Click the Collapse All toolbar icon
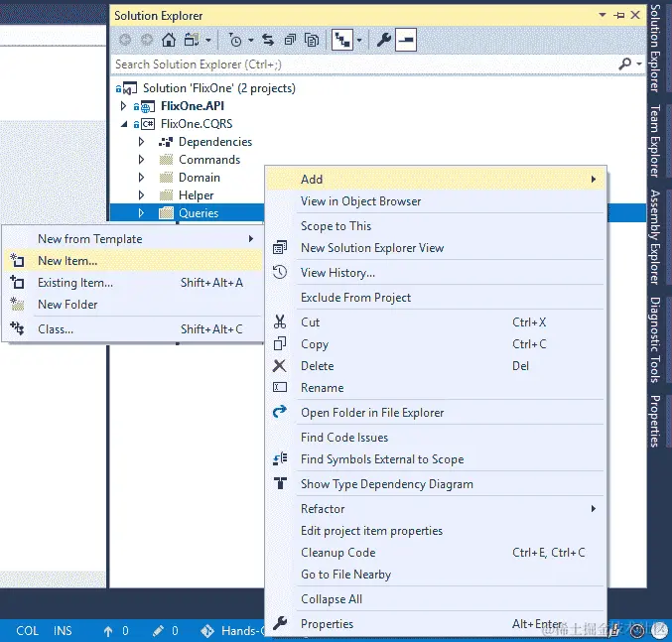672x642 pixels. pyautogui.click(x=290, y=40)
